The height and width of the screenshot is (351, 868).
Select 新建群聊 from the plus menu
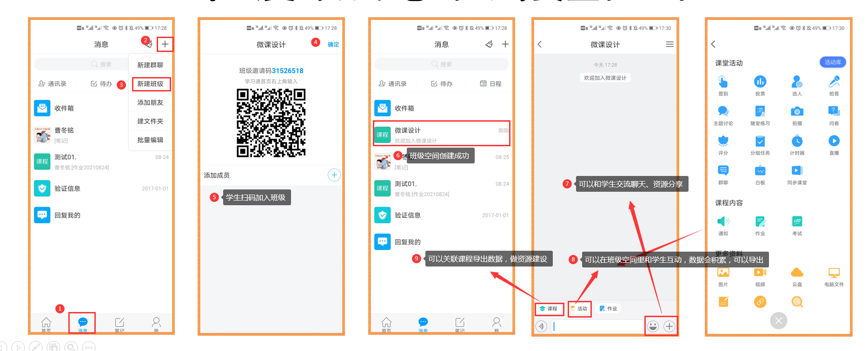coord(150,65)
